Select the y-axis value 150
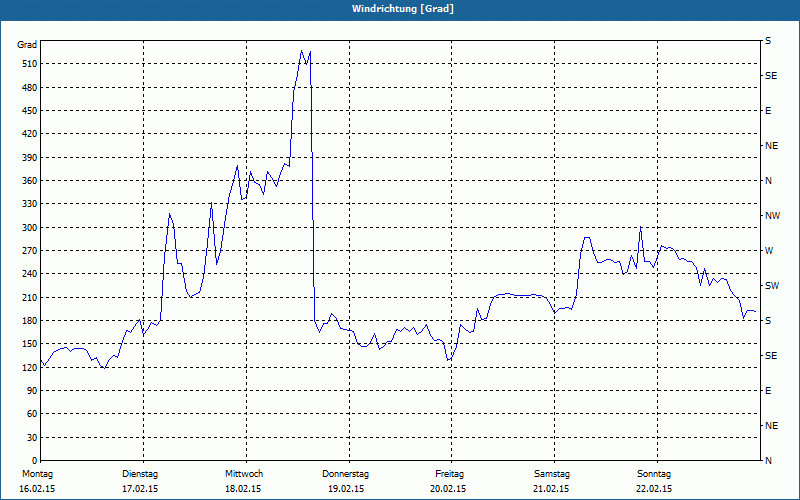 click(30, 344)
